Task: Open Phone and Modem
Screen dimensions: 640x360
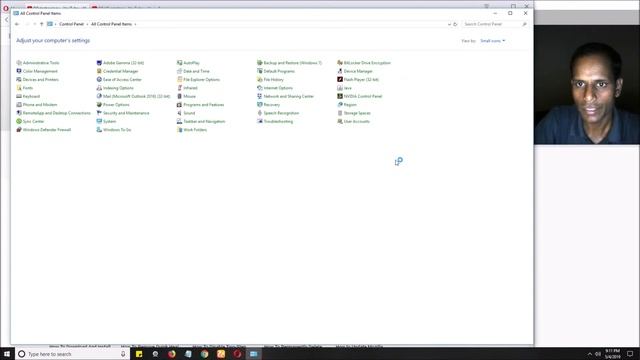Action: pos(37,104)
